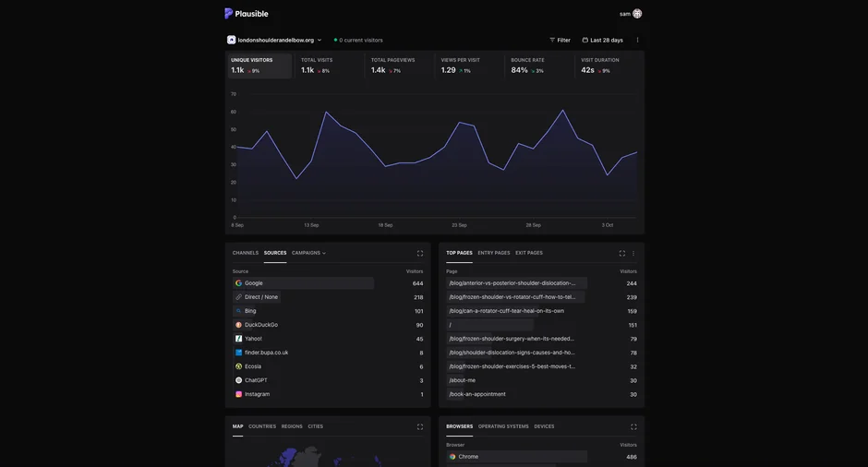Switch to the Channels tab
This screenshot has width=868, height=467.
246,253
